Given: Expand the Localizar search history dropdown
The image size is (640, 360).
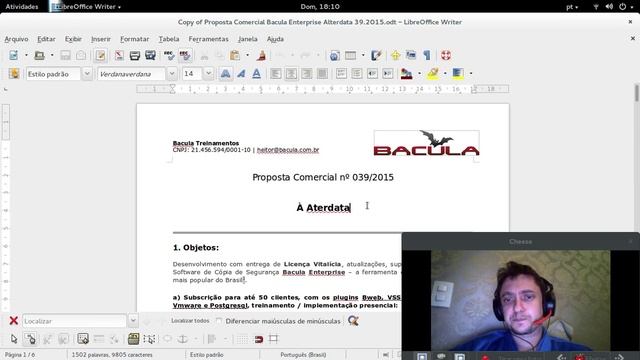Looking at the screenshot, I should [x=133, y=321].
